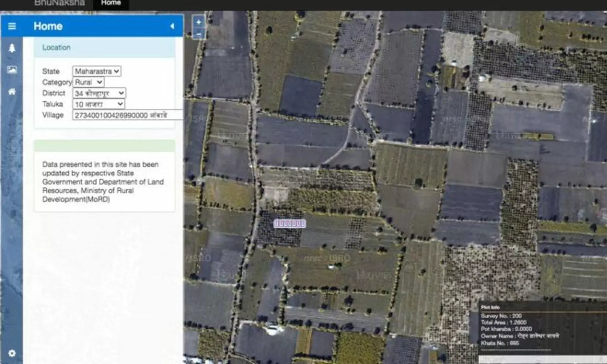Viewport: 607px width, 364px height.
Task: Click the Pot kharaba 0.0000 line
Action: [506, 329]
